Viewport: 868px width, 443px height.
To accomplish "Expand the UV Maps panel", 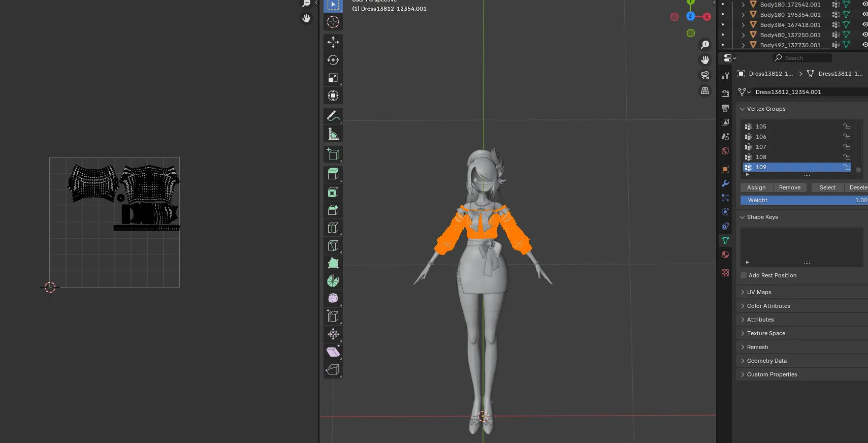I will point(742,292).
